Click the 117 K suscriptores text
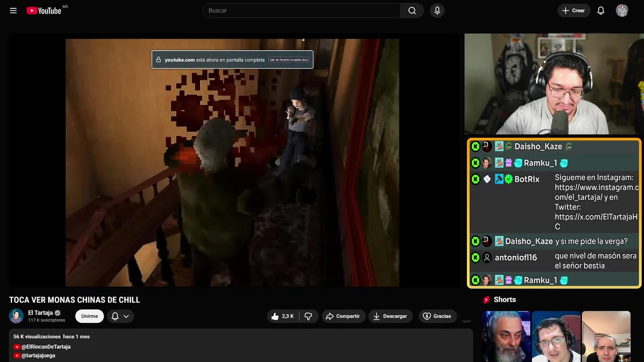Image resolution: width=644 pixels, height=362 pixels. (47, 320)
